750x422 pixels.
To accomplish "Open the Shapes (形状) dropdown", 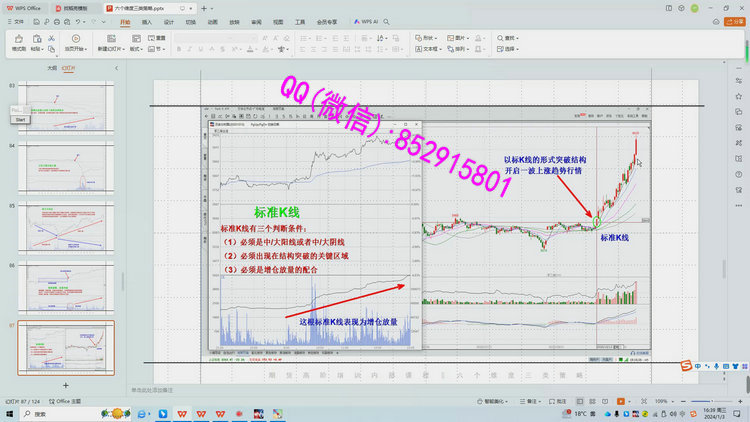I will (x=427, y=37).
